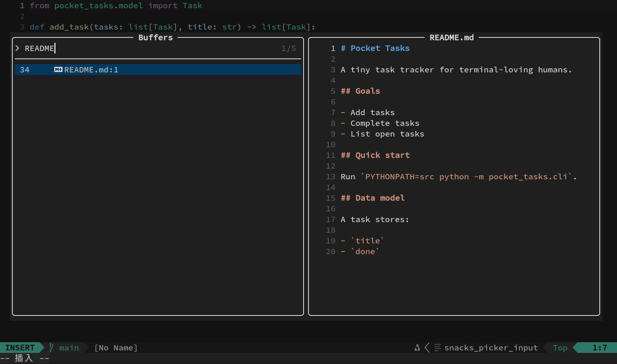The image size is (617, 364).
Task: Click the '- List open tasks' line
Action: pos(383,134)
